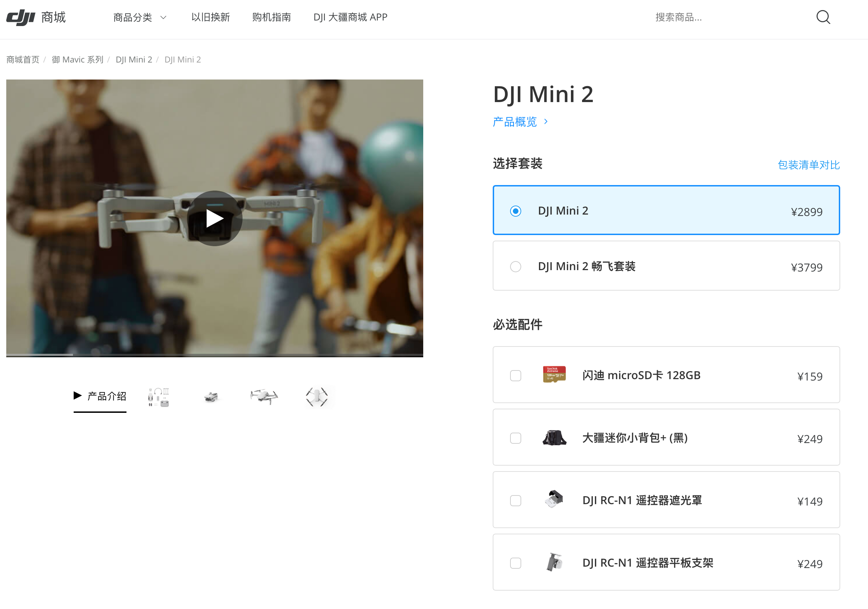The image size is (868, 609).
Task: Click the search magnifier icon
Action: click(823, 17)
